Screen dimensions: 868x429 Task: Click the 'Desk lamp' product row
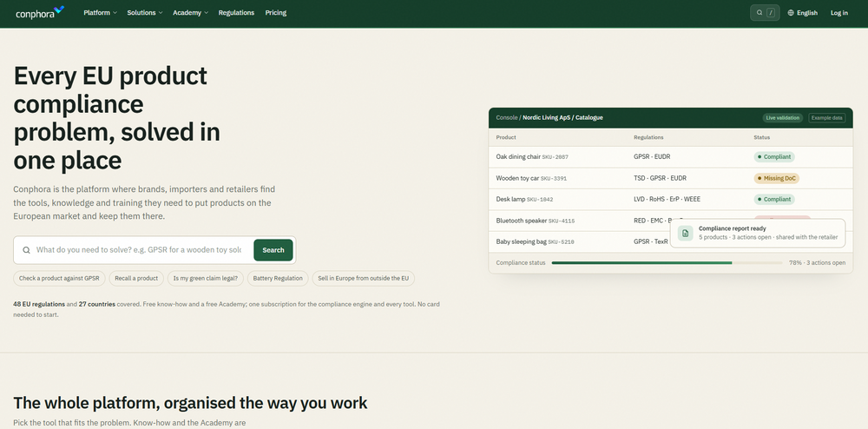coord(670,199)
